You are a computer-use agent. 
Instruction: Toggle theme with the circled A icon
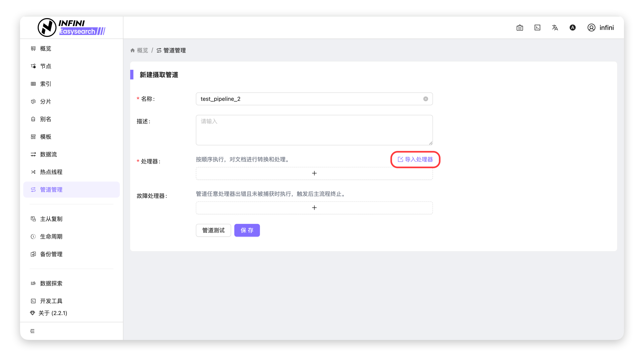point(573,27)
